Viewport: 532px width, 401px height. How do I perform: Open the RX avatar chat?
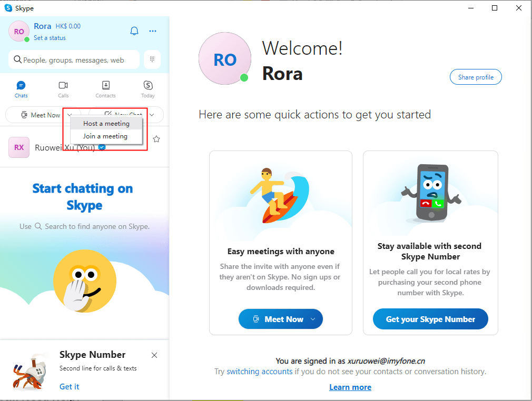[19, 147]
